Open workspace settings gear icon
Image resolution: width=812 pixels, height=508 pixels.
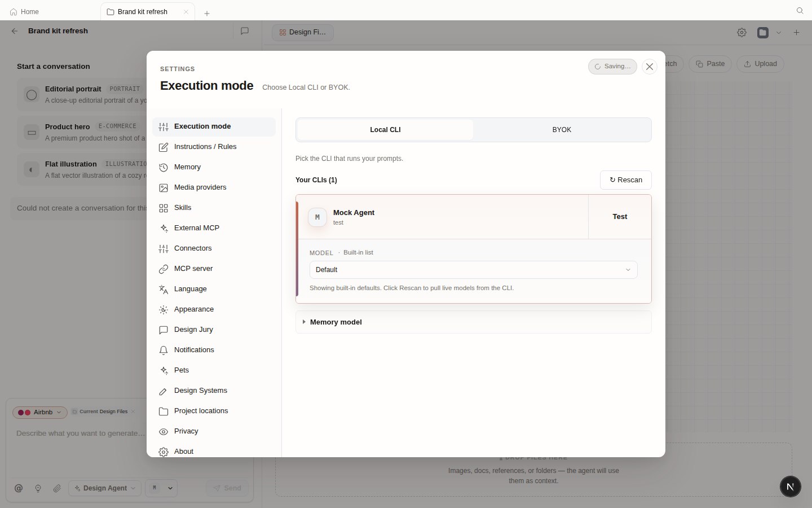742,33
